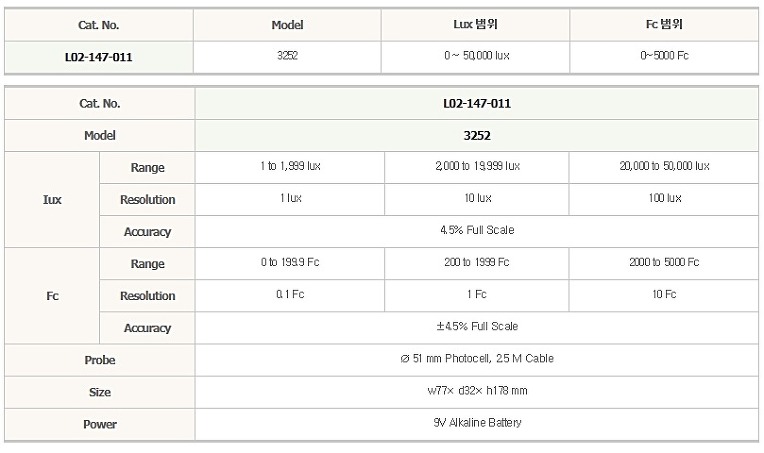Click the w77× d32× h178 mm size value
The width and height of the screenshot is (764, 453).
[477, 391]
